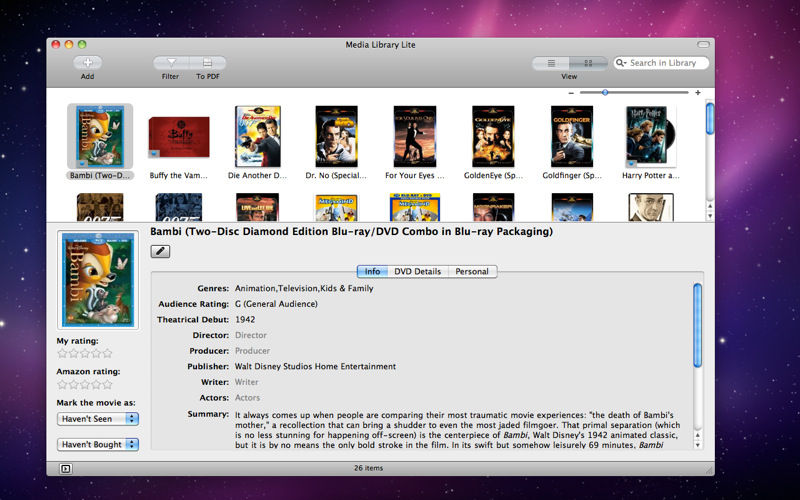Click the Producer placeholder field

[x=252, y=351]
